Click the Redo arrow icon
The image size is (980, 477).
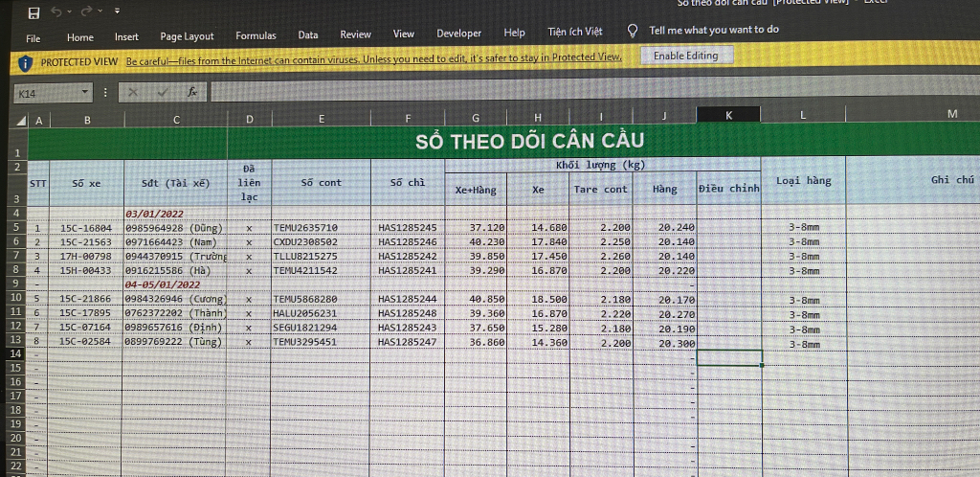pos(88,11)
